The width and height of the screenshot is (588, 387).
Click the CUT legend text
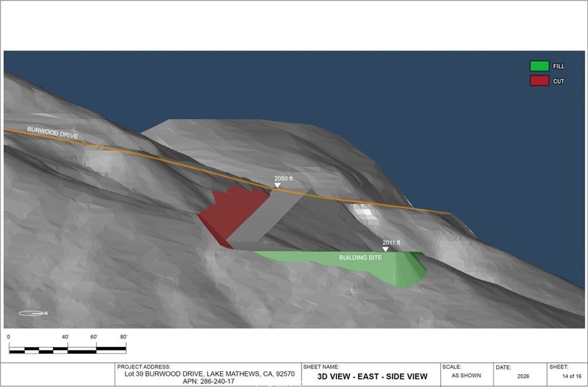559,81
